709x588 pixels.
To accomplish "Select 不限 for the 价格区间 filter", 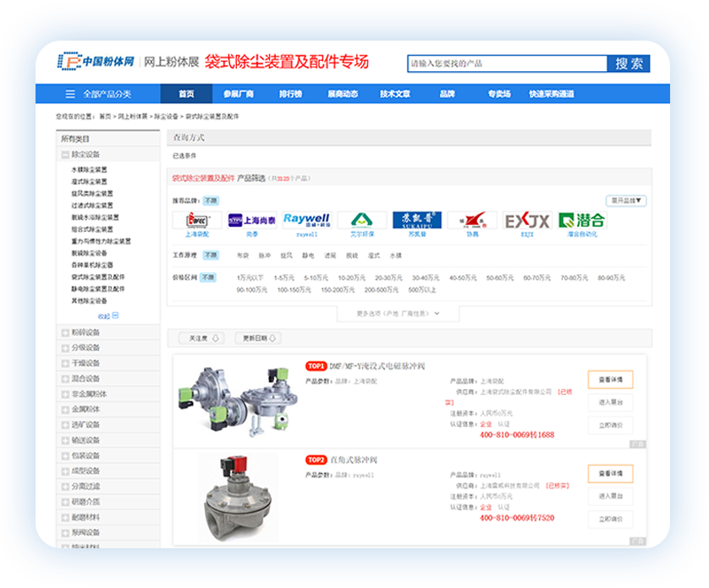I will tap(208, 278).
